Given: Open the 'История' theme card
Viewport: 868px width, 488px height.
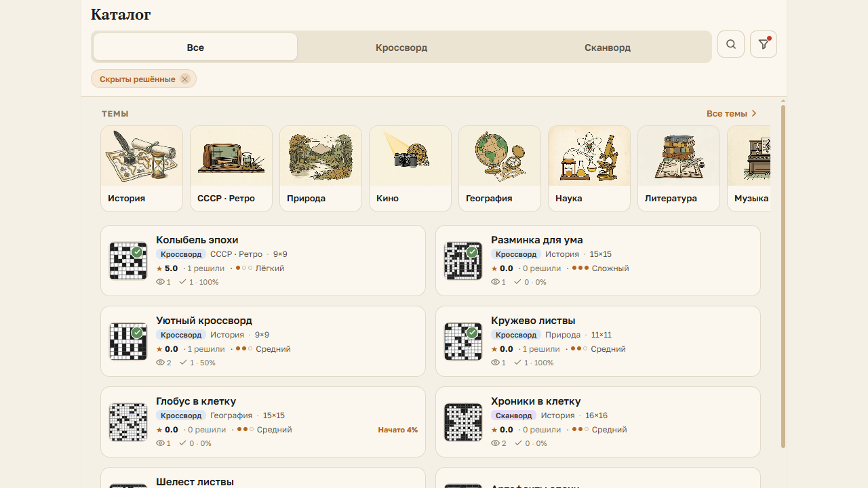Looking at the screenshot, I should click(x=142, y=169).
